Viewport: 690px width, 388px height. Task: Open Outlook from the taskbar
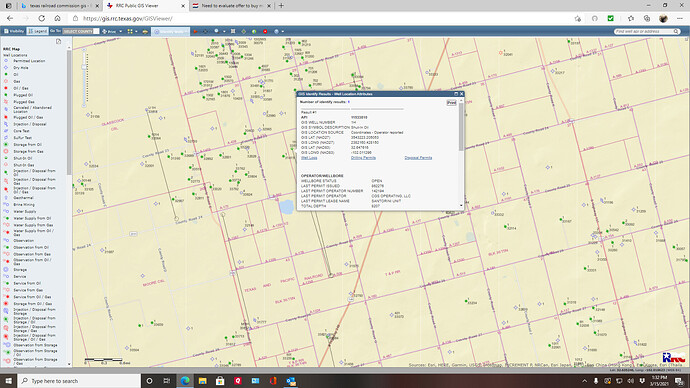pos(290,381)
